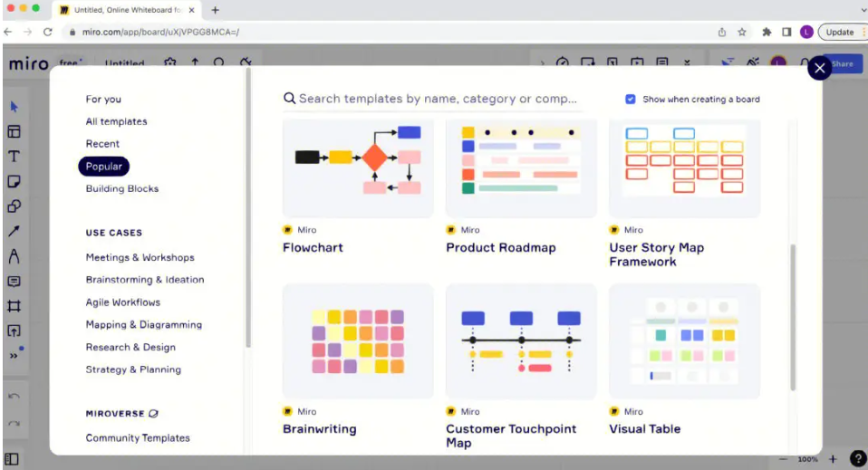Open the For you category
Image resolution: width=868 pixels, height=470 pixels.
[x=103, y=99]
